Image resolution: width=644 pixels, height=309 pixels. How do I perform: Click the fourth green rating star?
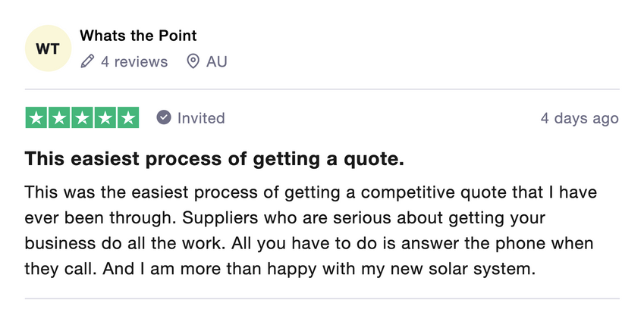tap(105, 117)
